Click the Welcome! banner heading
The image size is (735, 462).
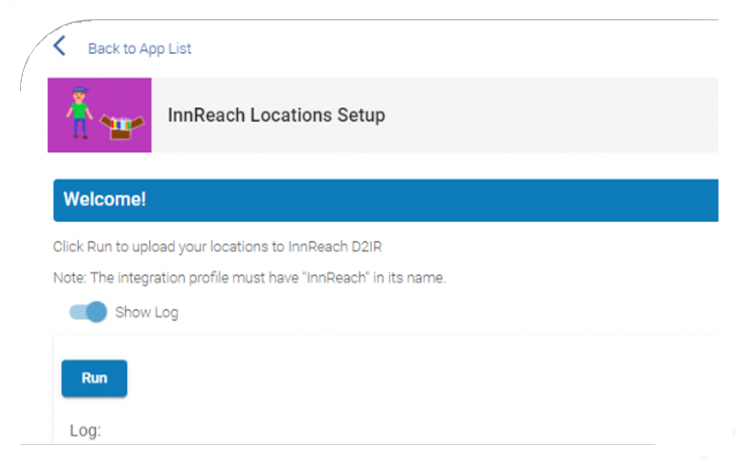click(105, 200)
